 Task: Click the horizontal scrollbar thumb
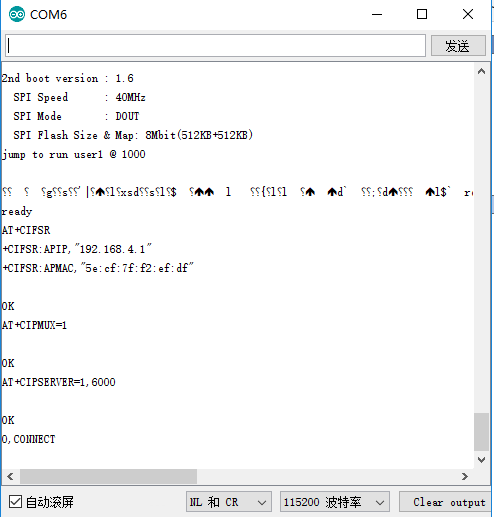[108, 476]
